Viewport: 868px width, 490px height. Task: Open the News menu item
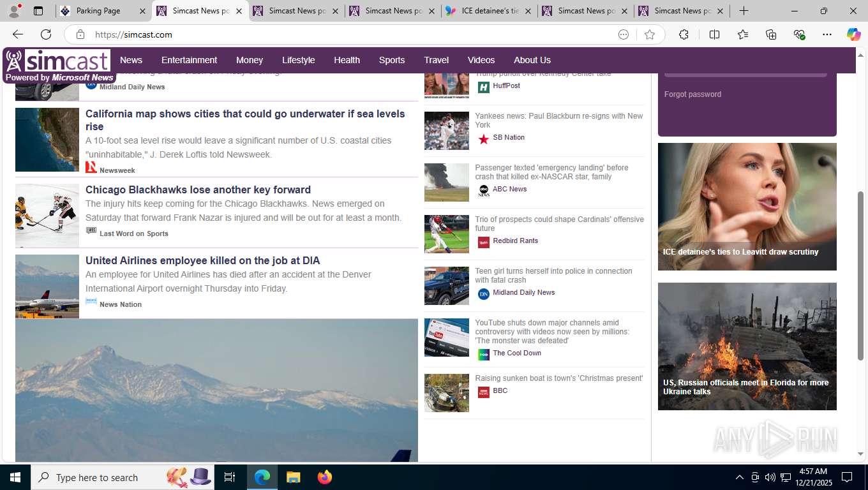point(131,60)
